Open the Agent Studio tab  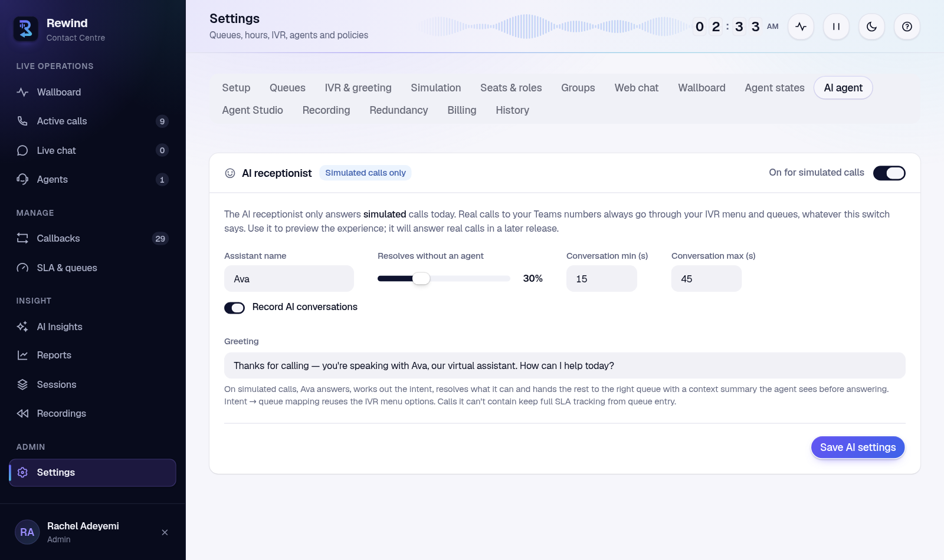[253, 110]
